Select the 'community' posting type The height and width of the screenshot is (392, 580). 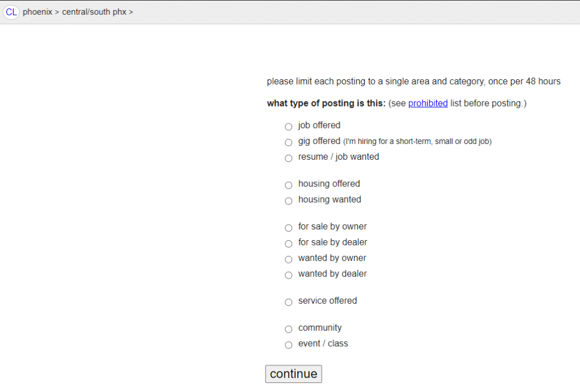pos(288,329)
